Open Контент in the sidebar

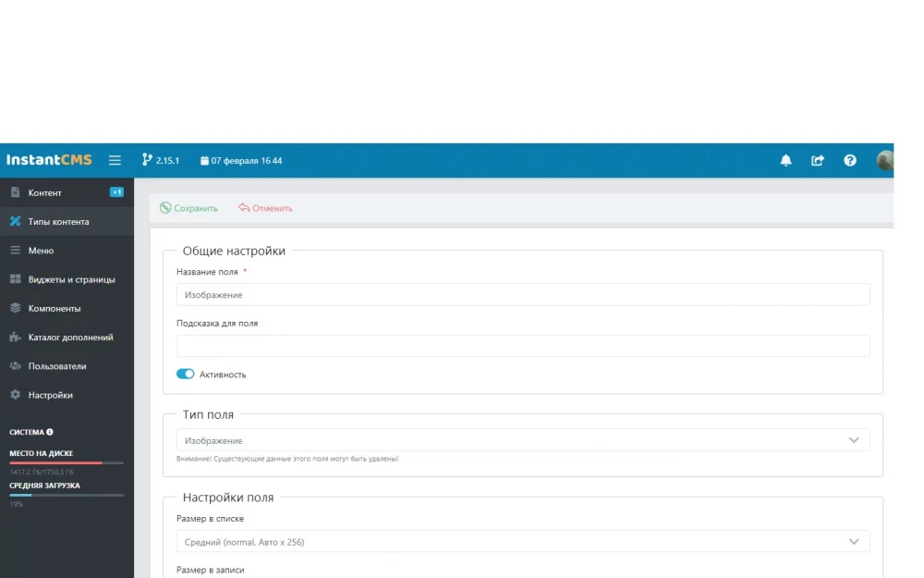67,193
